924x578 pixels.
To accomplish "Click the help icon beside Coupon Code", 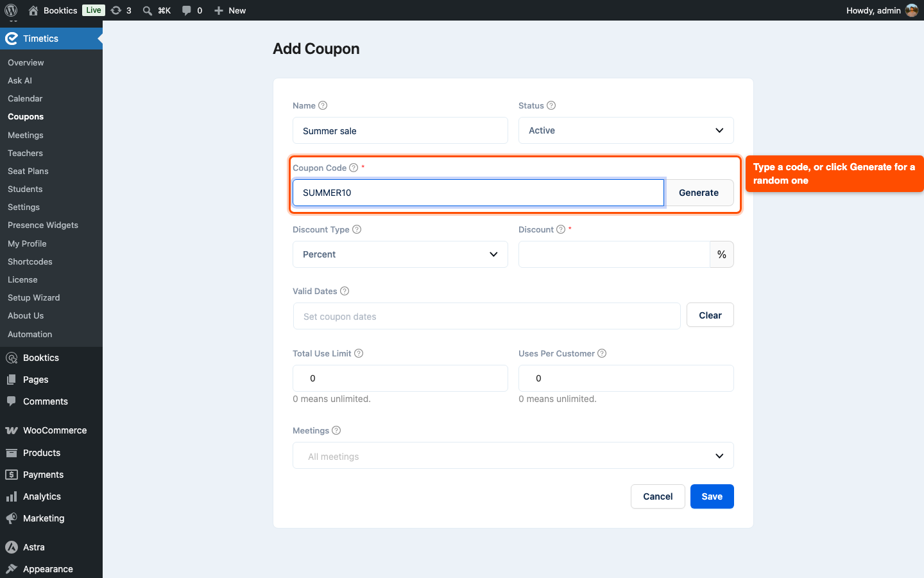I will pos(354,168).
